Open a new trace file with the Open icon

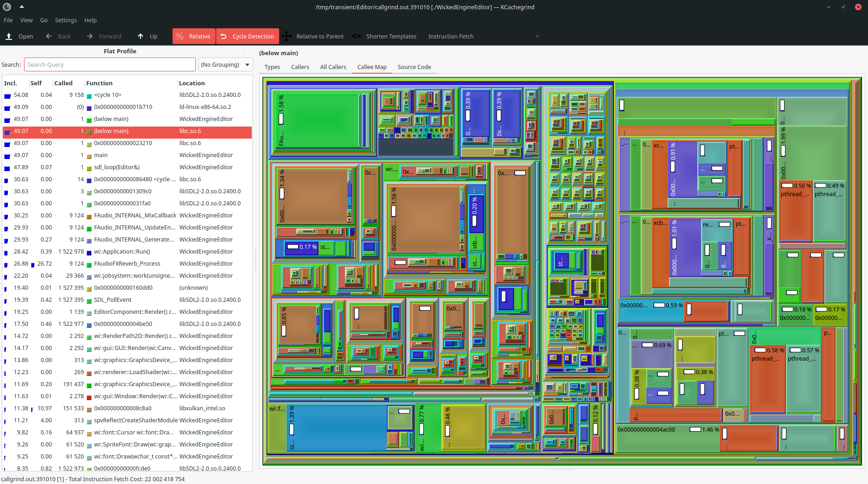9,36
